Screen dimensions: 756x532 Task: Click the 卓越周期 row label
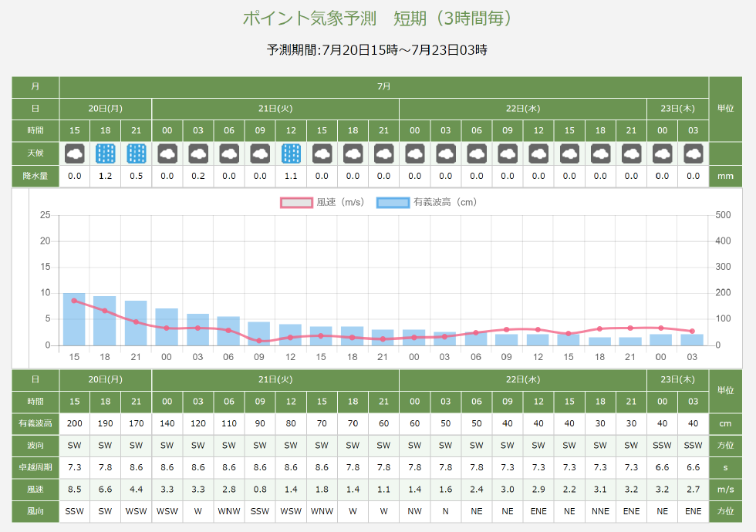[35, 467]
